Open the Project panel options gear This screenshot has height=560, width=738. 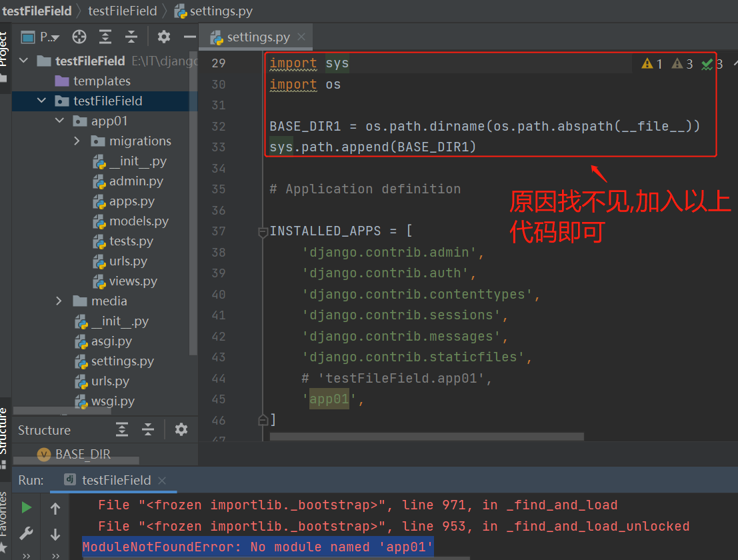point(163,37)
